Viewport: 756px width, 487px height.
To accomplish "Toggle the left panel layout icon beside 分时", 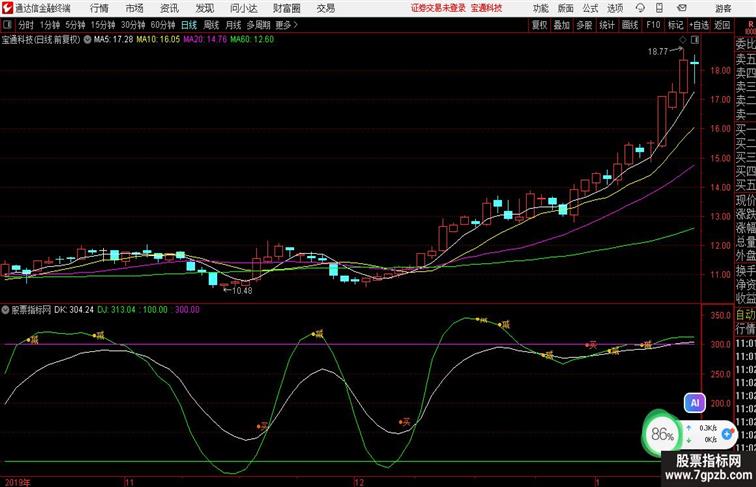I will [7, 25].
